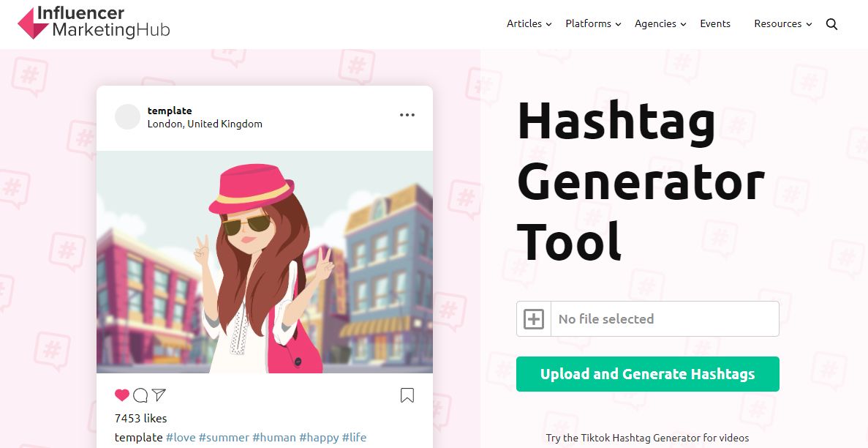The image size is (868, 448).
Task: Click the 7453 likes count
Action: [x=140, y=418]
